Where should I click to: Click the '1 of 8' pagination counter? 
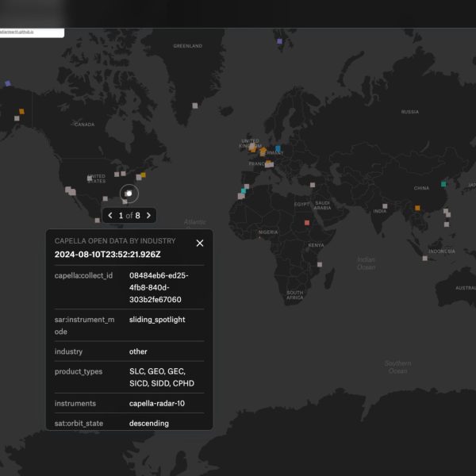pos(129,216)
